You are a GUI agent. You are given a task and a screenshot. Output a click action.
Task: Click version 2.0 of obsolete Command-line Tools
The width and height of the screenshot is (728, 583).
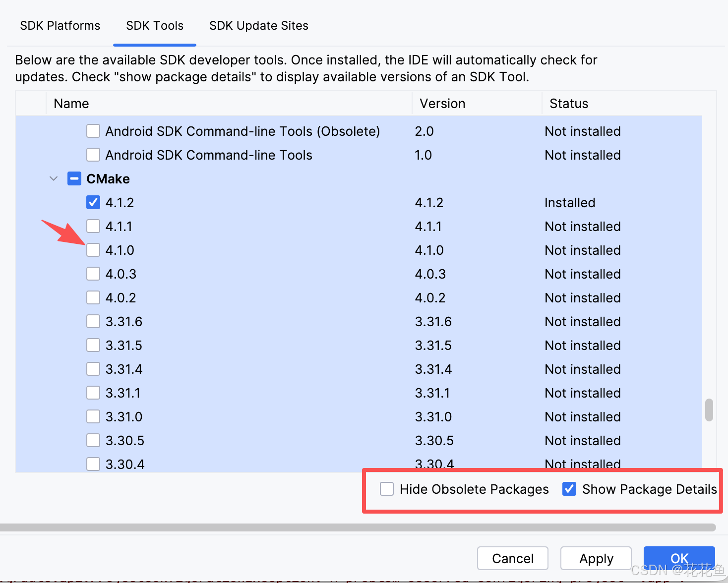coord(424,131)
